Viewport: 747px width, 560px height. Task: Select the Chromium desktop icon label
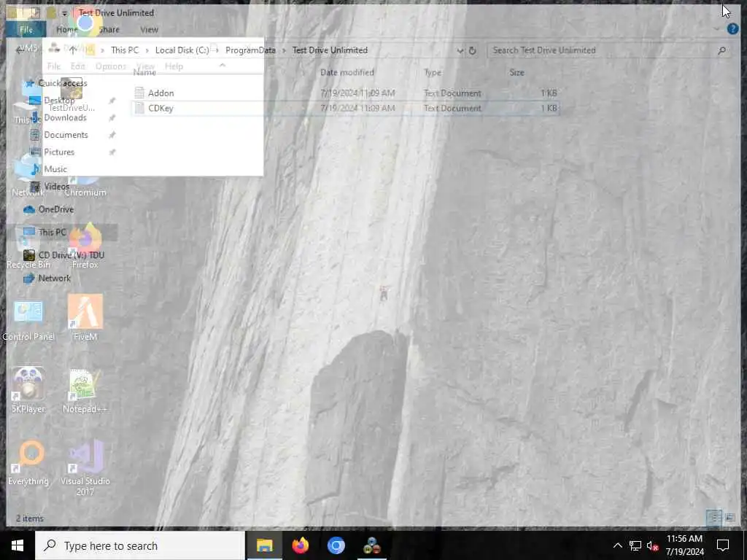[x=85, y=192]
